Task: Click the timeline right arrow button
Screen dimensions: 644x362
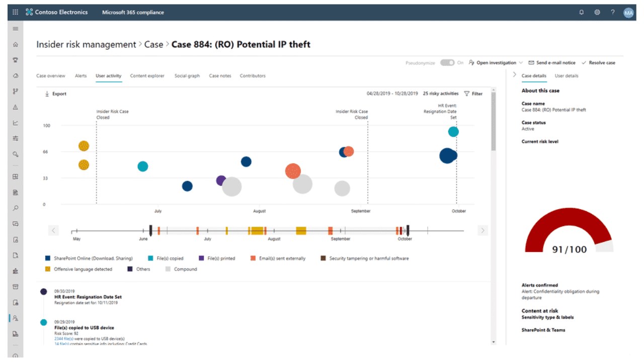Action: coord(482,231)
